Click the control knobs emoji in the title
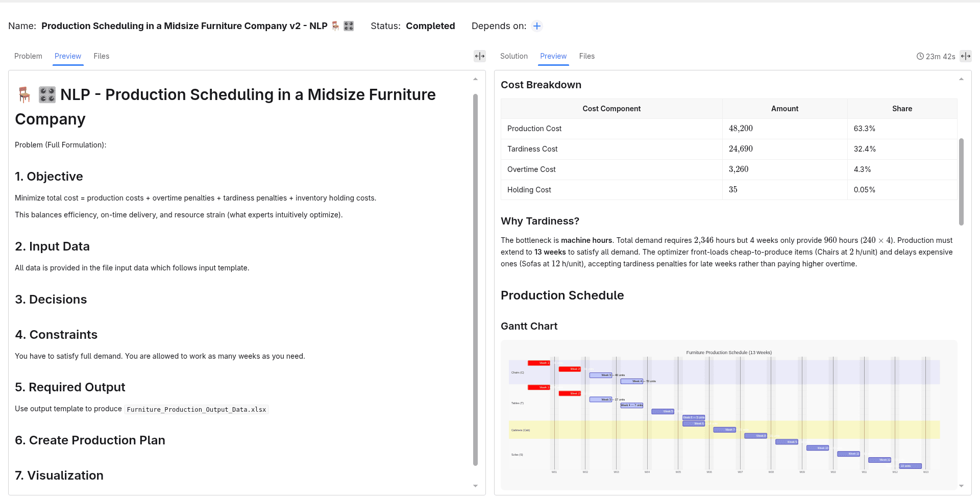Image resolution: width=980 pixels, height=499 pixels. pos(349,26)
